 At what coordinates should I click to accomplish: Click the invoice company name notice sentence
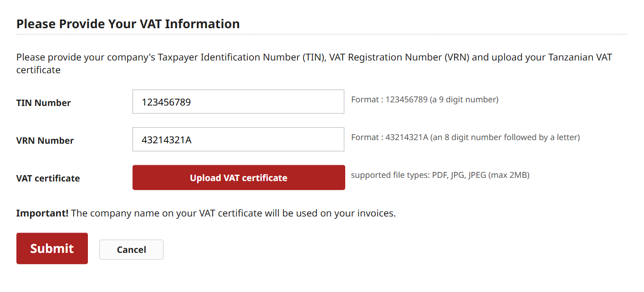click(233, 213)
